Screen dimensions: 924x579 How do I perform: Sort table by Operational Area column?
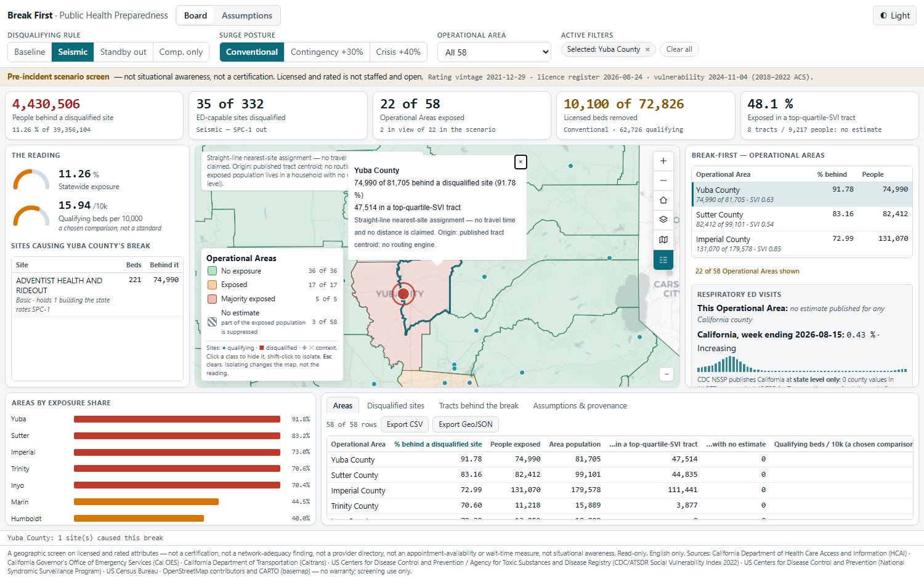click(x=358, y=444)
